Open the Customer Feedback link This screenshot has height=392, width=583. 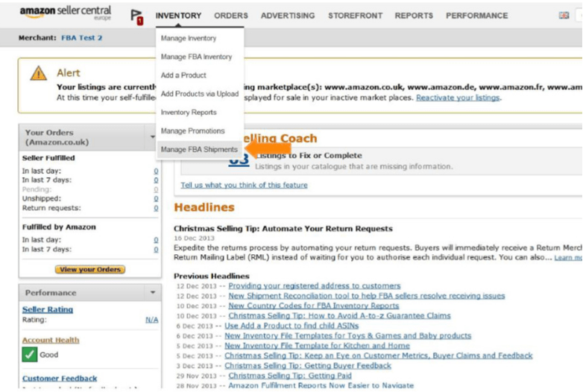point(60,379)
